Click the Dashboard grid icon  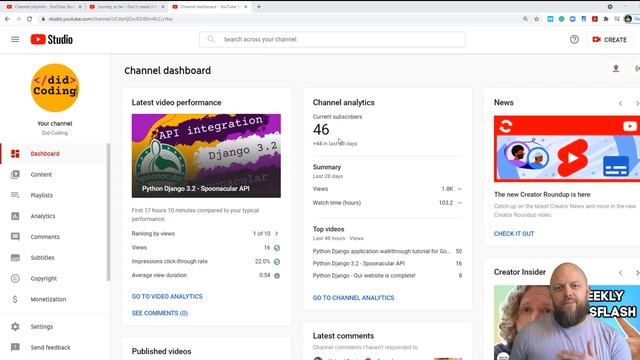point(15,153)
